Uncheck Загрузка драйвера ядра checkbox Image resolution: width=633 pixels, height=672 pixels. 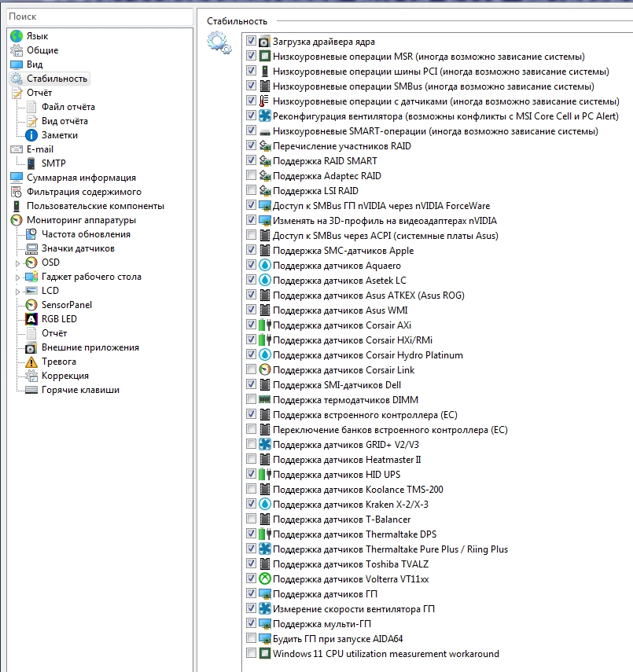251,41
